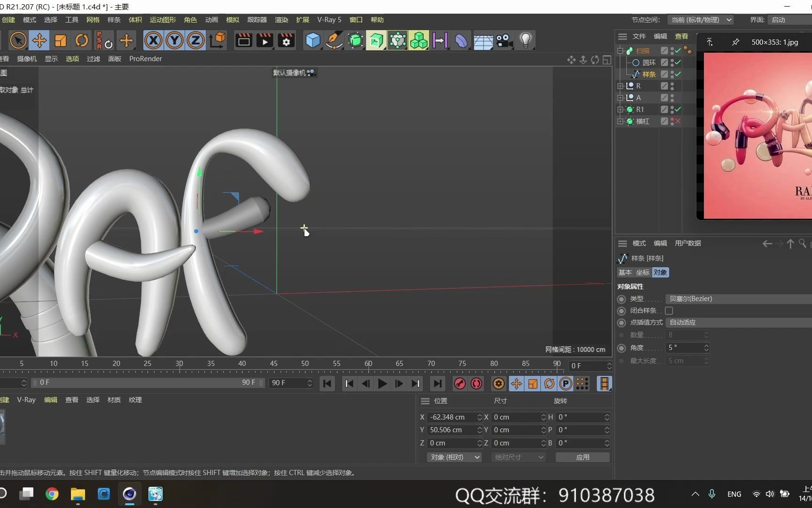This screenshot has width=812, height=508.
Task: Open the V-Ray 5 menu
Action: click(329, 20)
